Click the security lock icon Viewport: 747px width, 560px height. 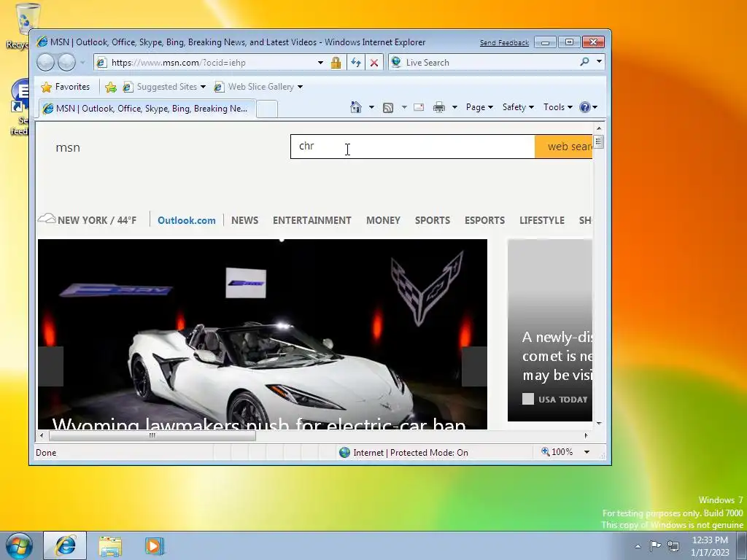(x=336, y=63)
